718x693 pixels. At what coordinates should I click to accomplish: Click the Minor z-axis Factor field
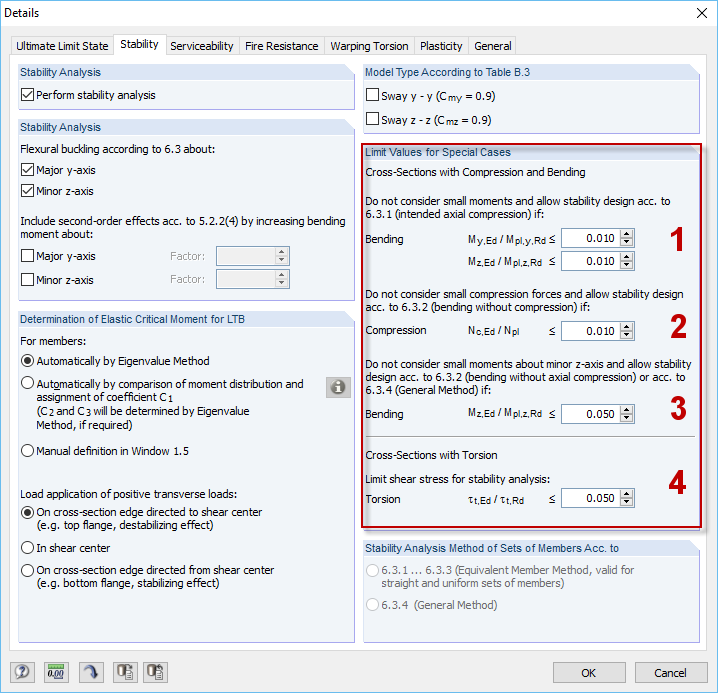point(253,279)
